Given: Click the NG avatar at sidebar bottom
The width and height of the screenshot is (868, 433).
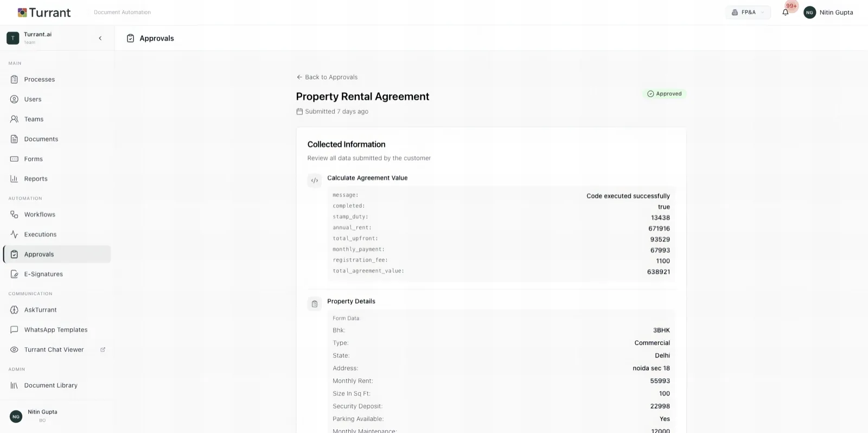Looking at the screenshot, I should point(16,416).
